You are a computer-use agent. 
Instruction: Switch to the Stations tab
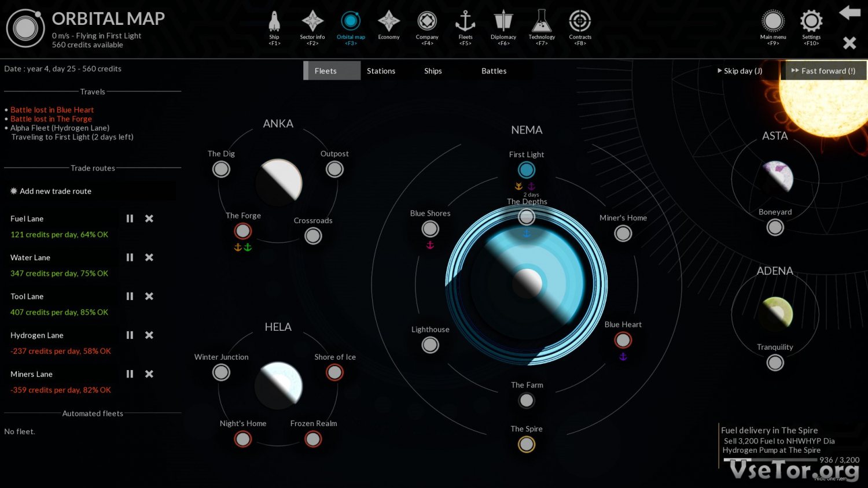381,71
